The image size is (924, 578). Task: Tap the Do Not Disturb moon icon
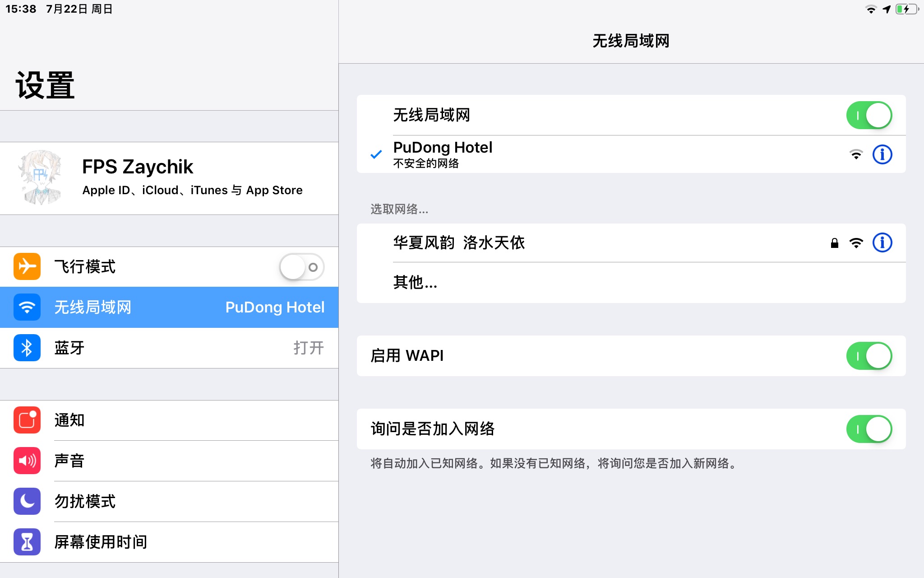point(27,501)
